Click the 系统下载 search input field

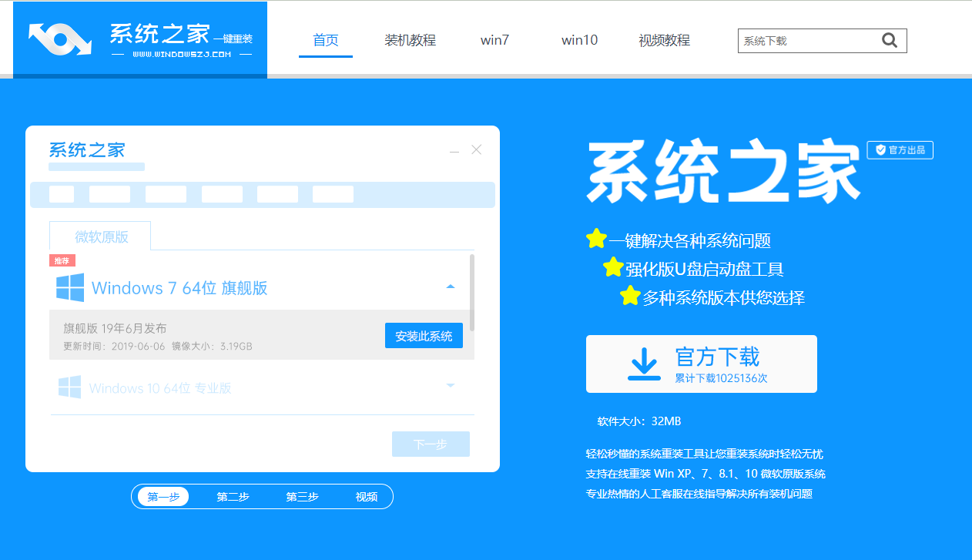point(801,40)
